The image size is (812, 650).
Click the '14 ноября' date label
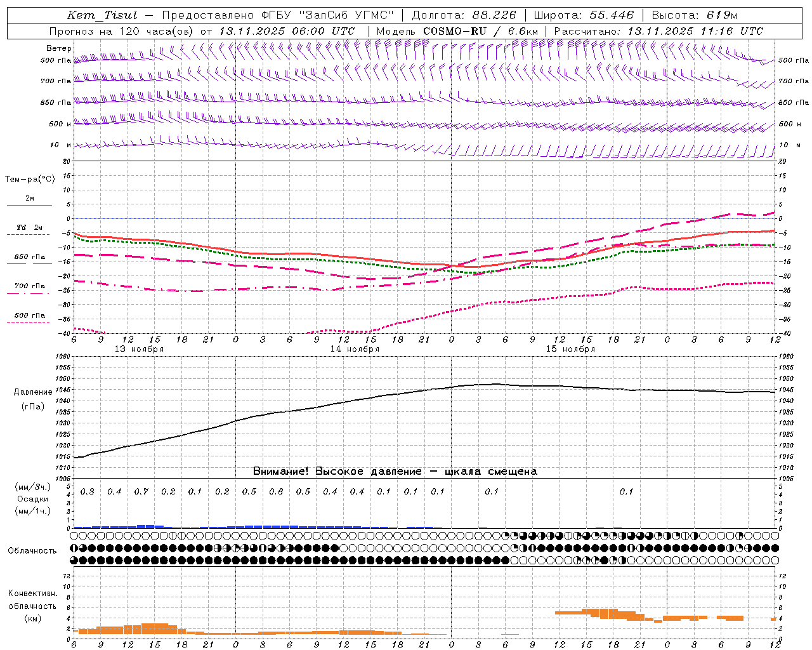[x=355, y=349]
